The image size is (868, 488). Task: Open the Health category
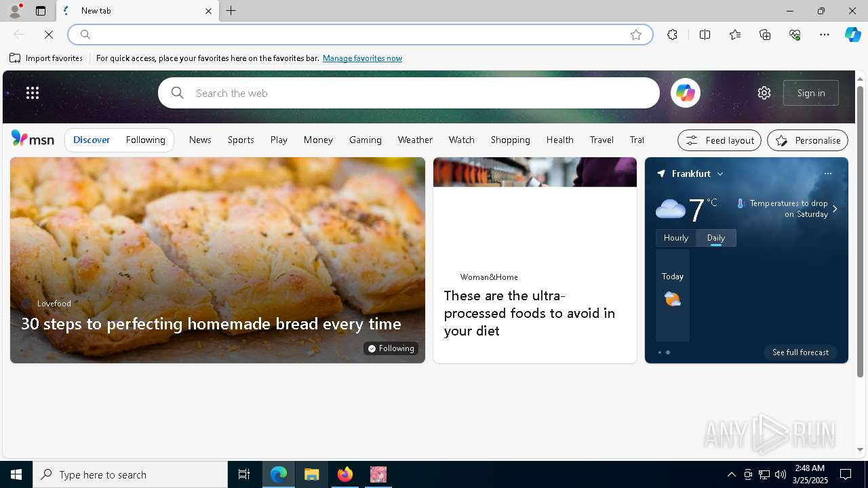[x=560, y=140]
